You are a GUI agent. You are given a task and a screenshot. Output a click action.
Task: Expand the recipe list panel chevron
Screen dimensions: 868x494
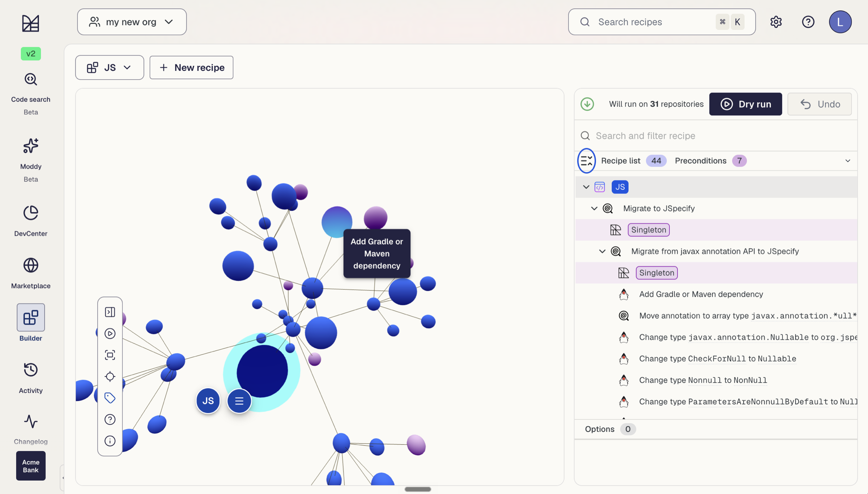point(848,161)
